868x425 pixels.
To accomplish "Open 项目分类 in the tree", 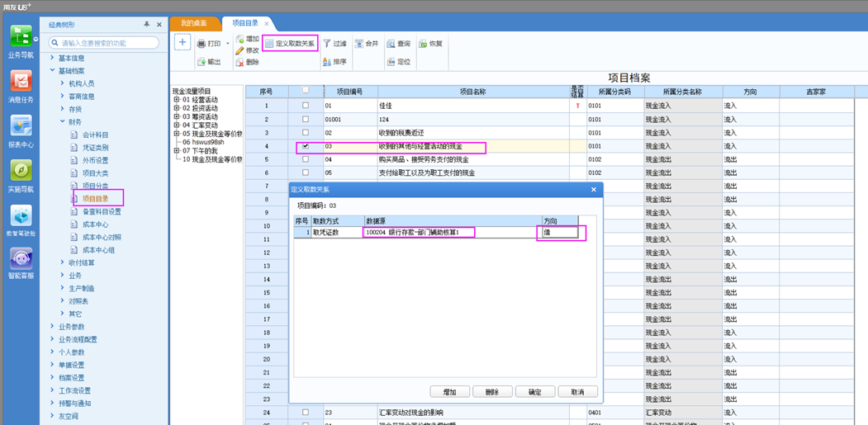I will click(x=95, y=186).
